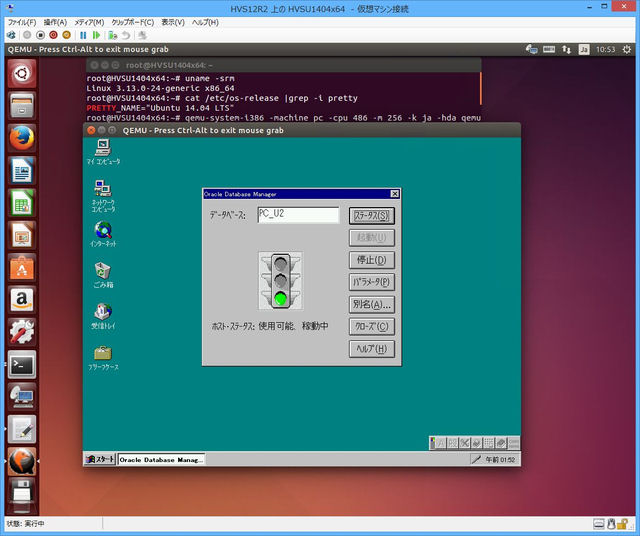Open the 表示(V) menu
The height and width of the screenshot is (536, 640).
pos(173,22)
